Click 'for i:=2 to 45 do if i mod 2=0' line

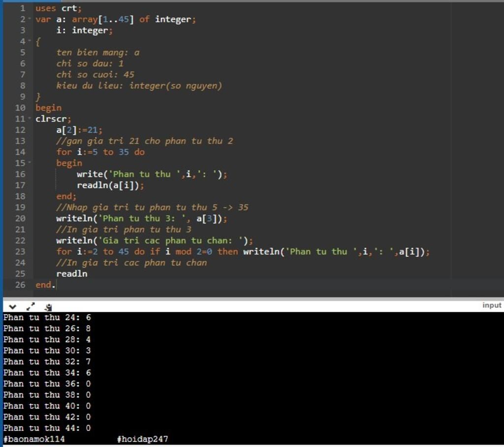(243, 252)
